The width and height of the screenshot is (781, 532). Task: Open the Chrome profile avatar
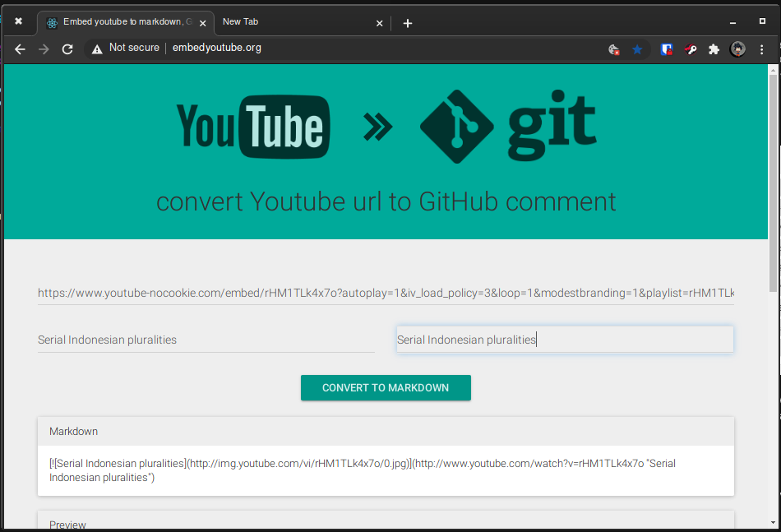[x=737, y=49]
